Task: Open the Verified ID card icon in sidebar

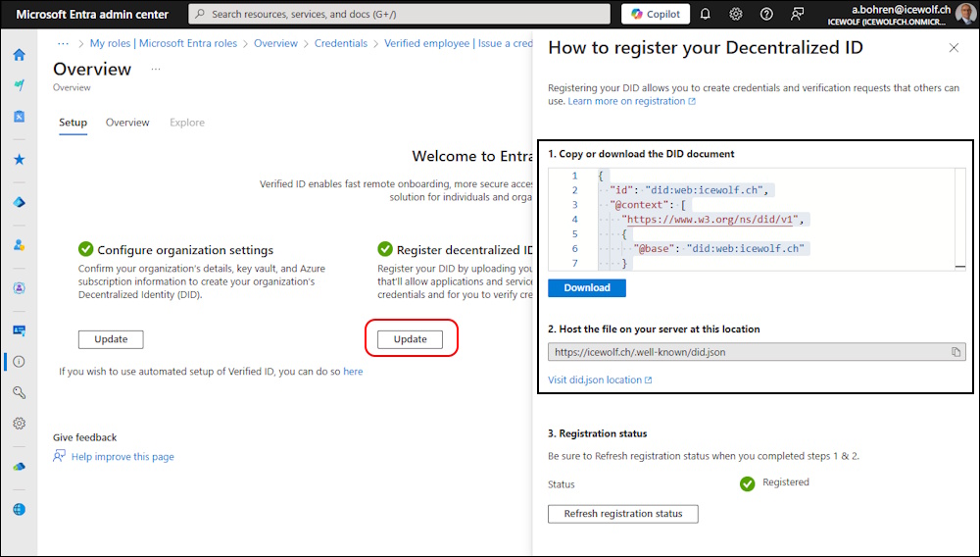Action: [19, 330]
